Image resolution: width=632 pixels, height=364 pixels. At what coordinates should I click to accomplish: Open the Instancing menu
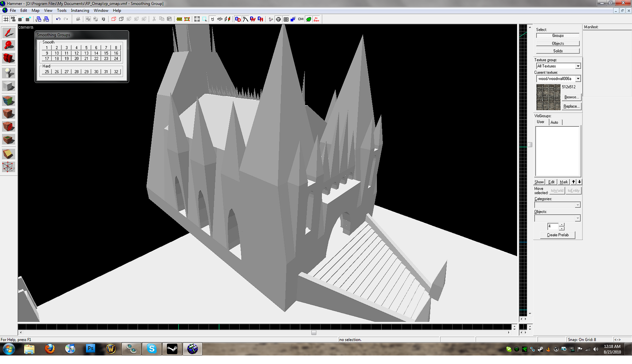coord(80,10)
